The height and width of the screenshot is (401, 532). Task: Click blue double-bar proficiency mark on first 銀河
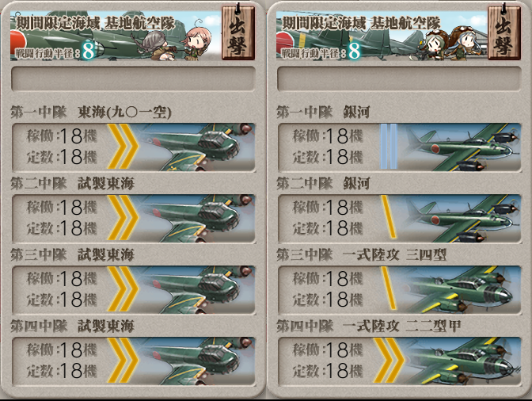[389, 147]
